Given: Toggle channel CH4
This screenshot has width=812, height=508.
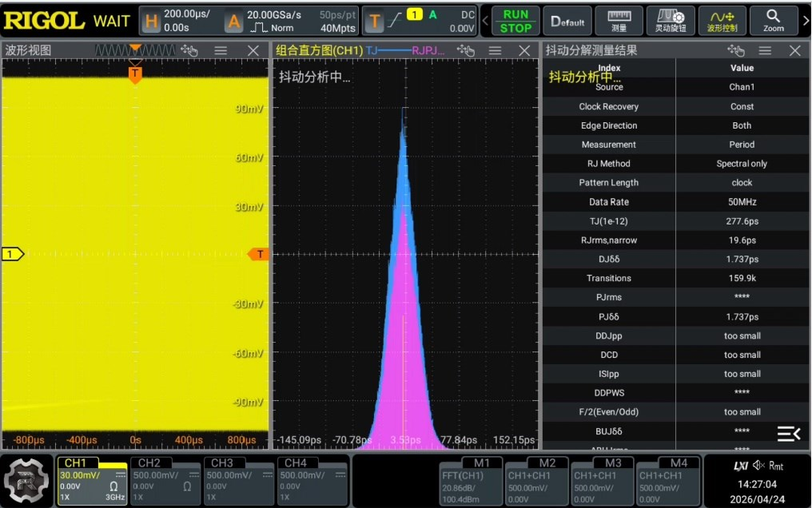Looking at the screenshot, I should 312,481.
